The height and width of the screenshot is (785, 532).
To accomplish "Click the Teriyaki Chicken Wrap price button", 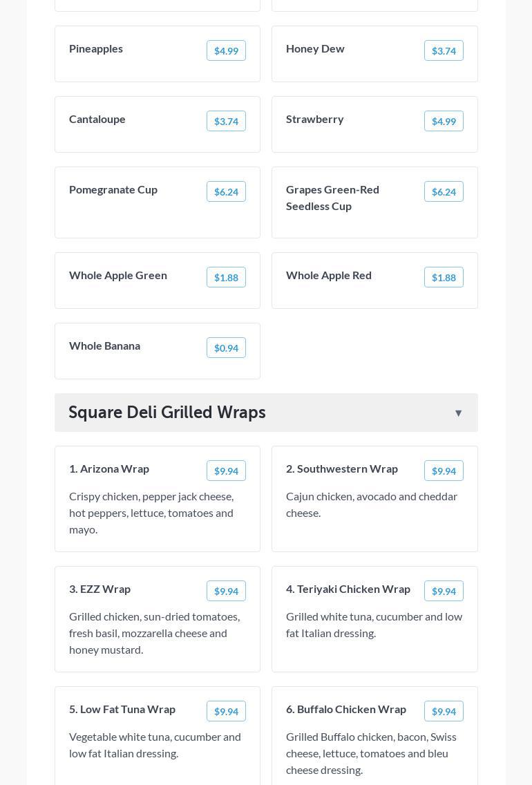I will [x=444, y=591].
